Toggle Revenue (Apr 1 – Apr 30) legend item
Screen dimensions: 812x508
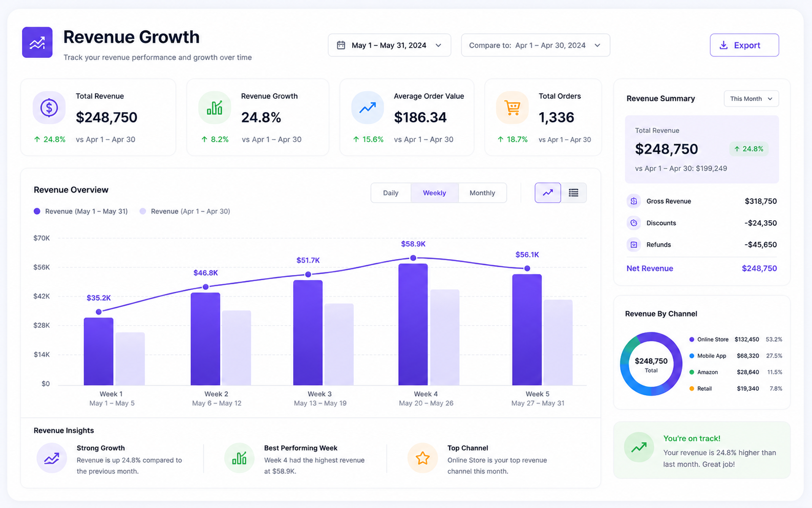pos(185,211)
